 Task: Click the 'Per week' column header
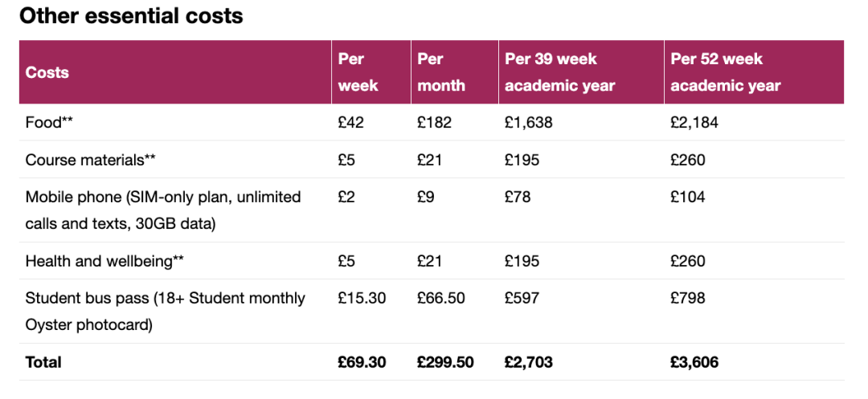pos(358,72)
